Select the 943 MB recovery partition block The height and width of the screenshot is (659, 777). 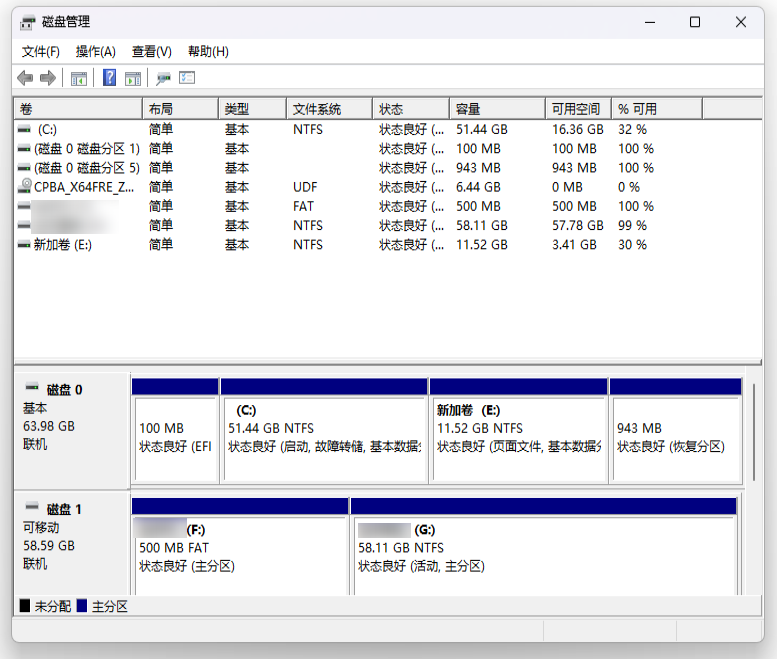[676, 431]
